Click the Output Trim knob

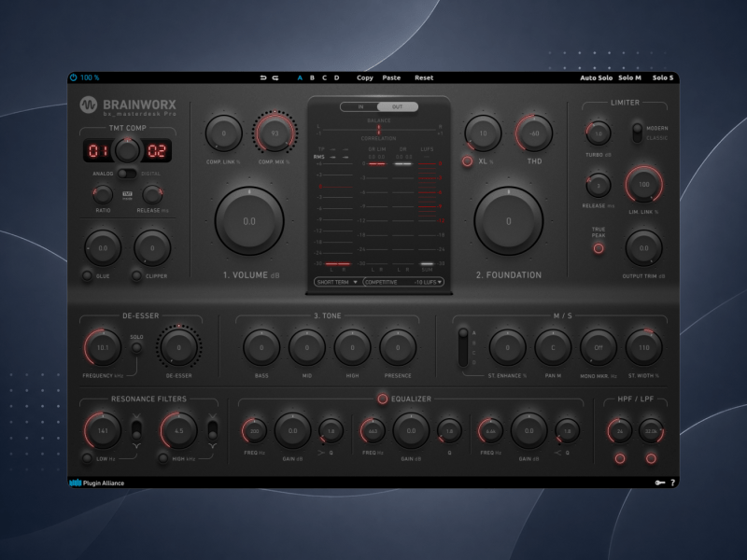643,248
